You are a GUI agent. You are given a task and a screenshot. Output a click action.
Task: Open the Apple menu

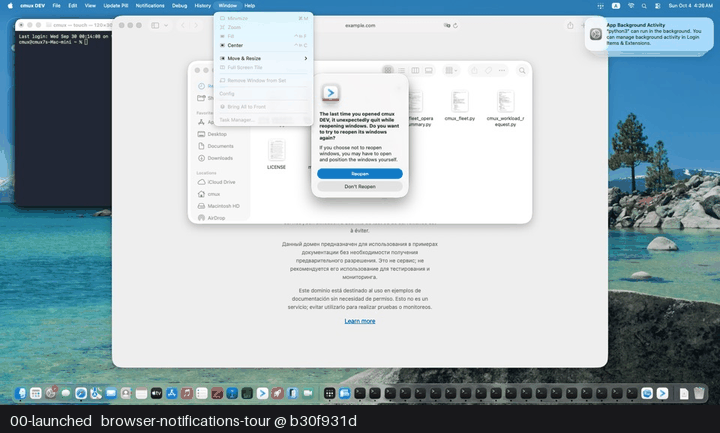[x=10, y=6]
